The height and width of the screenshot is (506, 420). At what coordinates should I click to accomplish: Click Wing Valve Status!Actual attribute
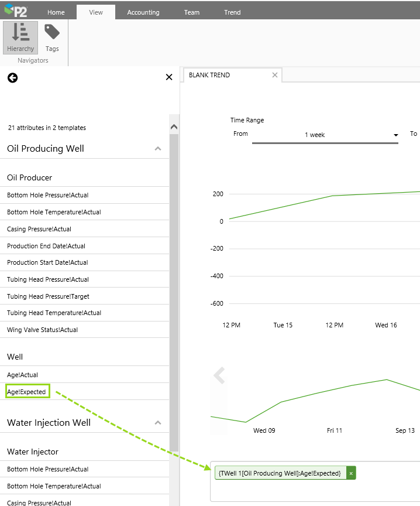(43, 330)
